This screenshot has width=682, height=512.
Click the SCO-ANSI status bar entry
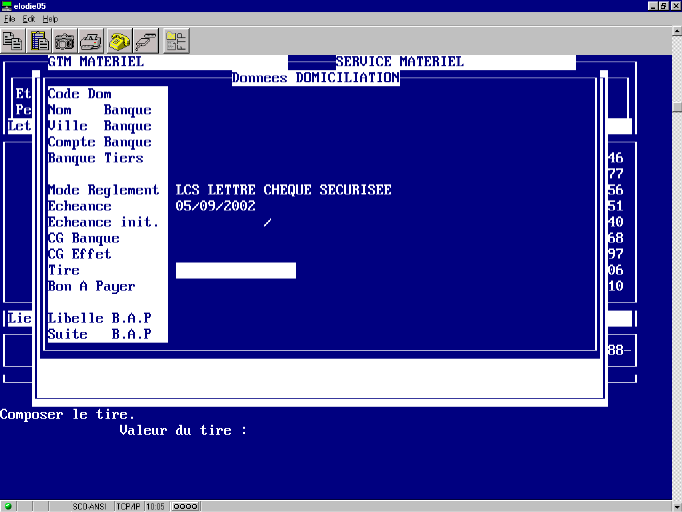89,507
